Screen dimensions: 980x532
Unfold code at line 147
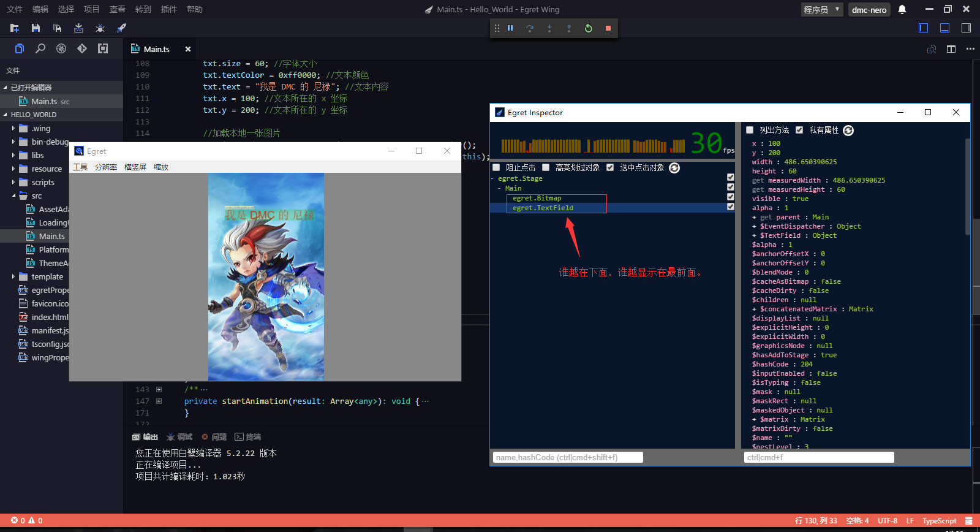[x=159, y=401]
